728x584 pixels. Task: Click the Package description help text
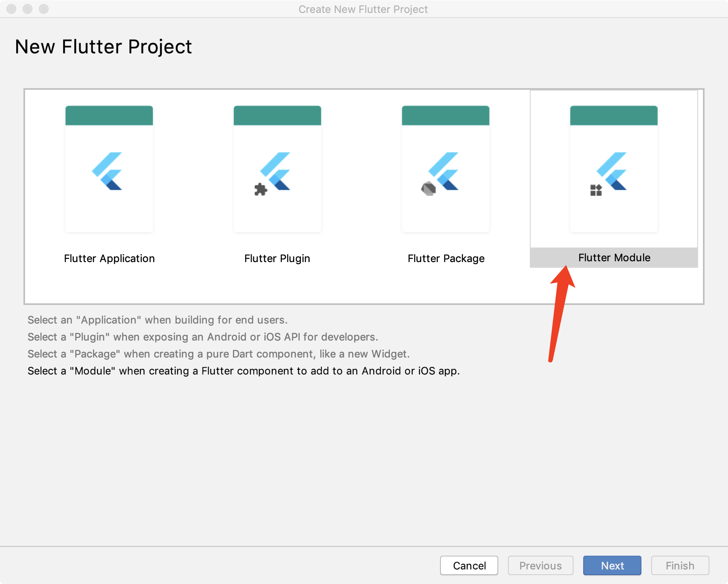coord(218,354)
